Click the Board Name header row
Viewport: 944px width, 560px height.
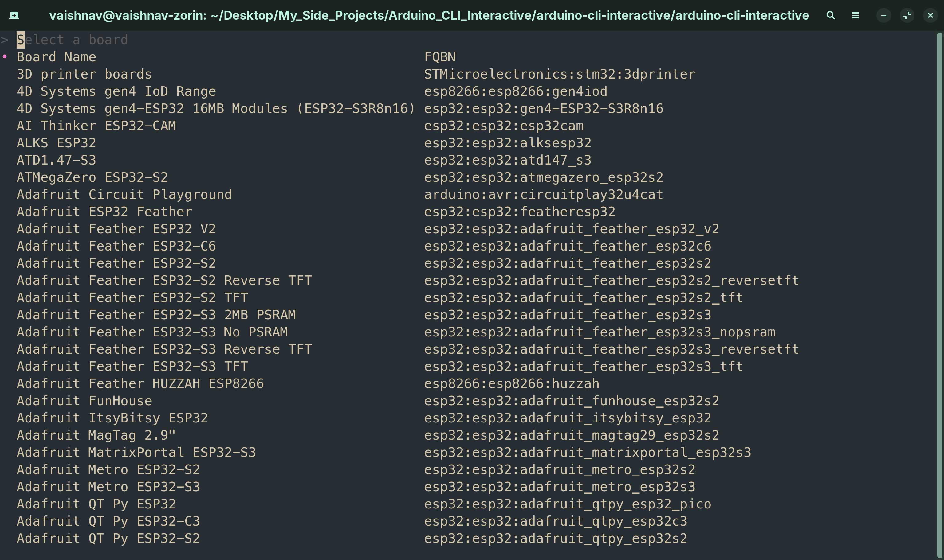click(236, 57)
